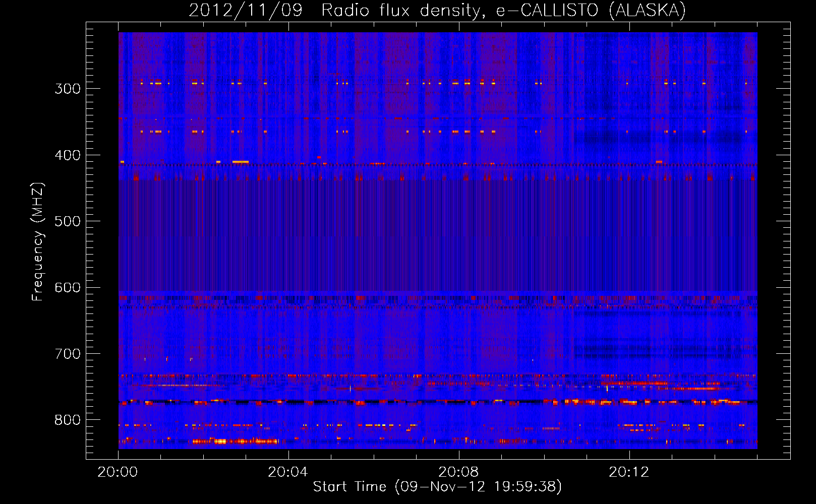
Task: Click the date "2012/11/09" in the title
Action: click(x=246, y=11)
